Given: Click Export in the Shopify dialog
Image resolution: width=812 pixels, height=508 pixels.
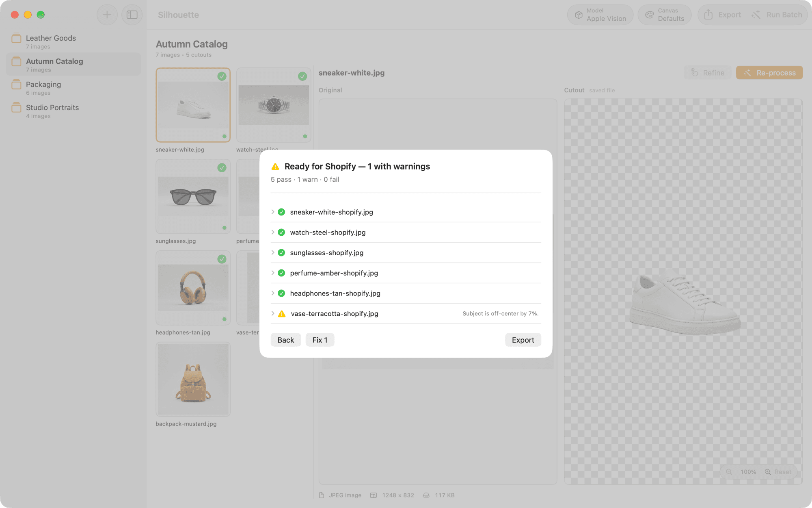Looking at the screenshot, I should pos(523,340).
